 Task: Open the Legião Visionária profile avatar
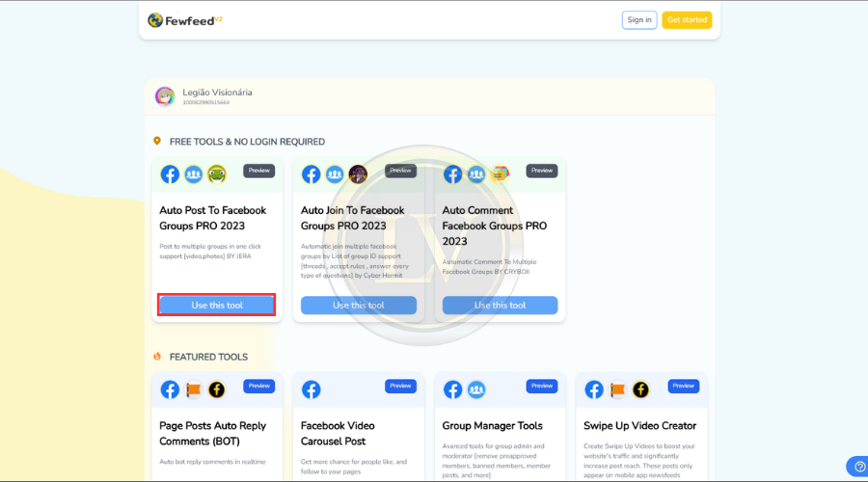pos(165,96)
